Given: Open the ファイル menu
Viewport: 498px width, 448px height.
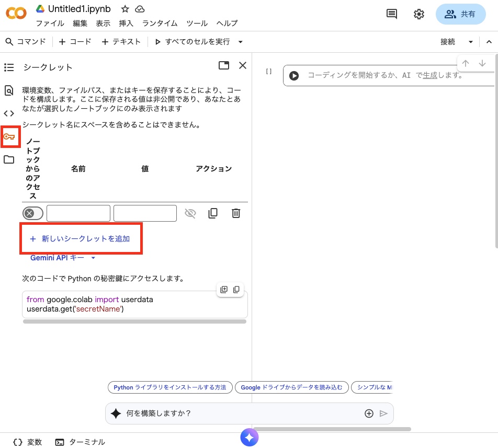Looking at the screenshot, I should (x=50, y=23).
